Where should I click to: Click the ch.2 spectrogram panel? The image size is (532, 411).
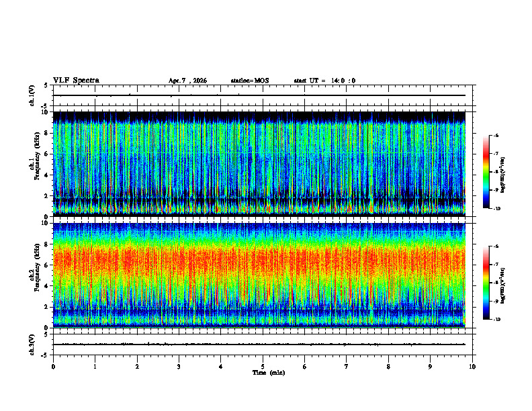[x=259, y=275]
